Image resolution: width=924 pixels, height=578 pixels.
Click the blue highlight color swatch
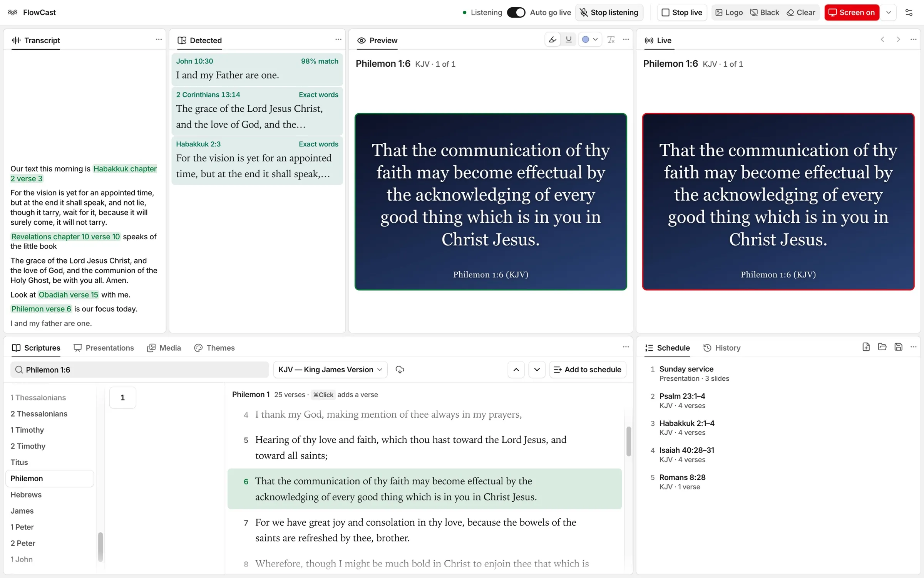pyautogui.click(x=585, y=40)
